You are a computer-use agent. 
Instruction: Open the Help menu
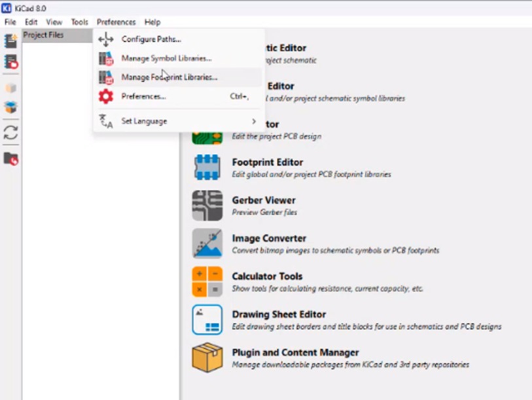click(152, 22)
